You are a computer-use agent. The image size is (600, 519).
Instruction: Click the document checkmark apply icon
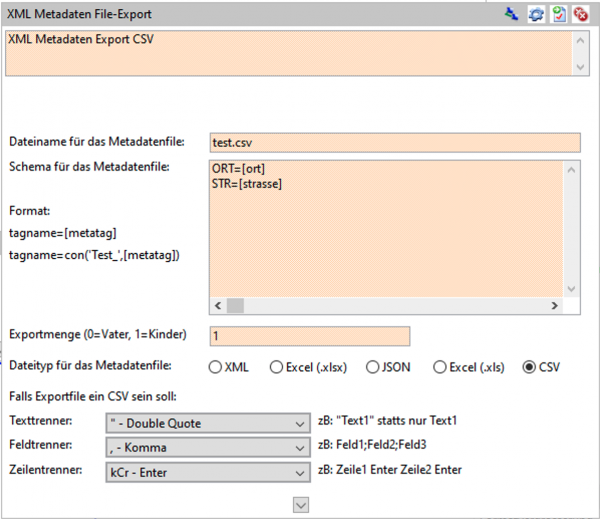(x=558, y=15)
